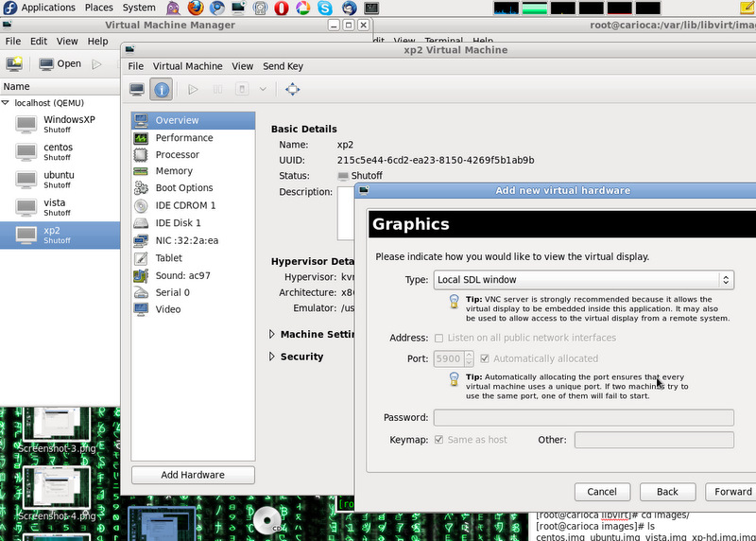This screenshot has width=756, height=541.
Task: Click the new virtual machine icon
Action: pyautogui.click(x=14, y=64)
